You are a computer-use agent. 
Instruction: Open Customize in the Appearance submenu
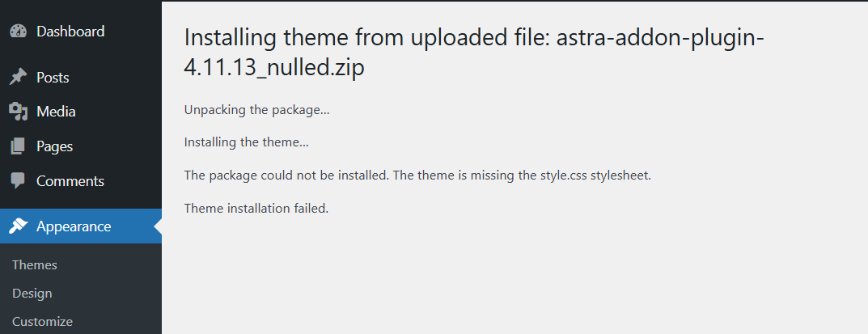[x=42, y=322]
